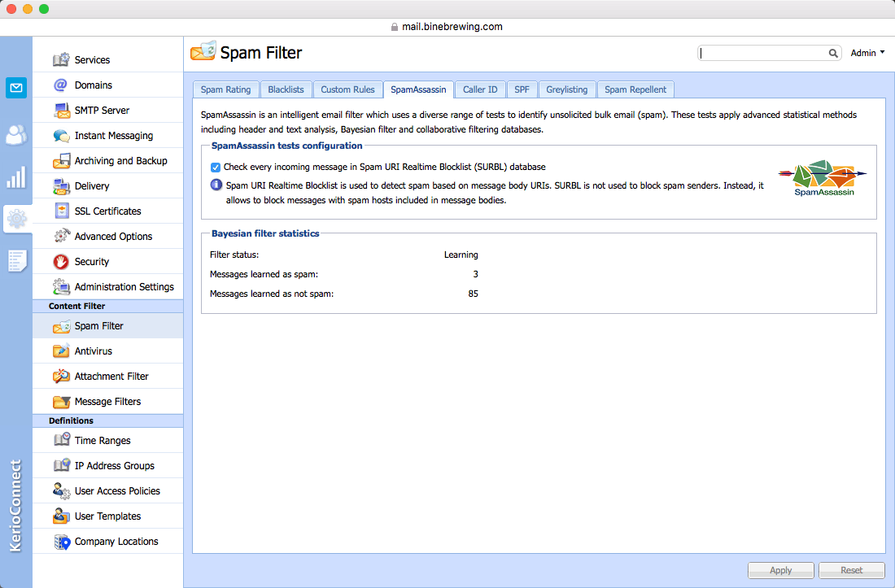Uncheck the SURBL database checkbox
Viewport: 895px width, 588px height.
pyautogui.click(x=216, y=167)
